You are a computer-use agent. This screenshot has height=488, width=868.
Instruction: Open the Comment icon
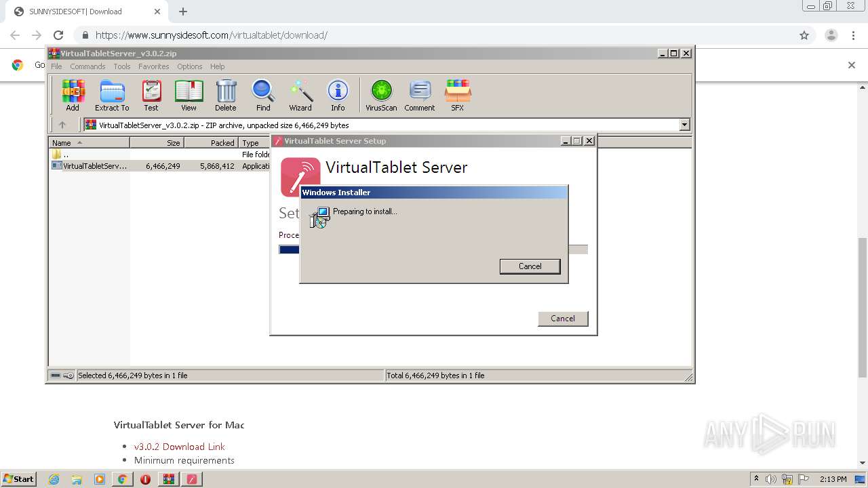pyautogui.click(x=420, y=95)
